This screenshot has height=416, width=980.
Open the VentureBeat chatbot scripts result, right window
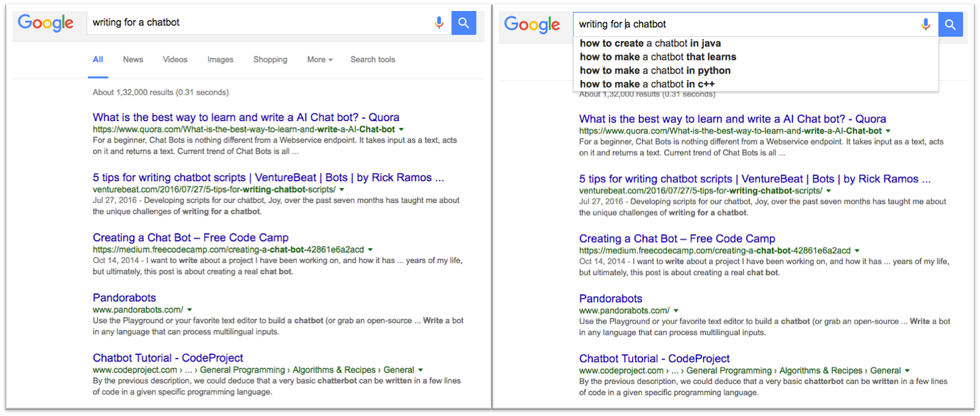(755, 179)
